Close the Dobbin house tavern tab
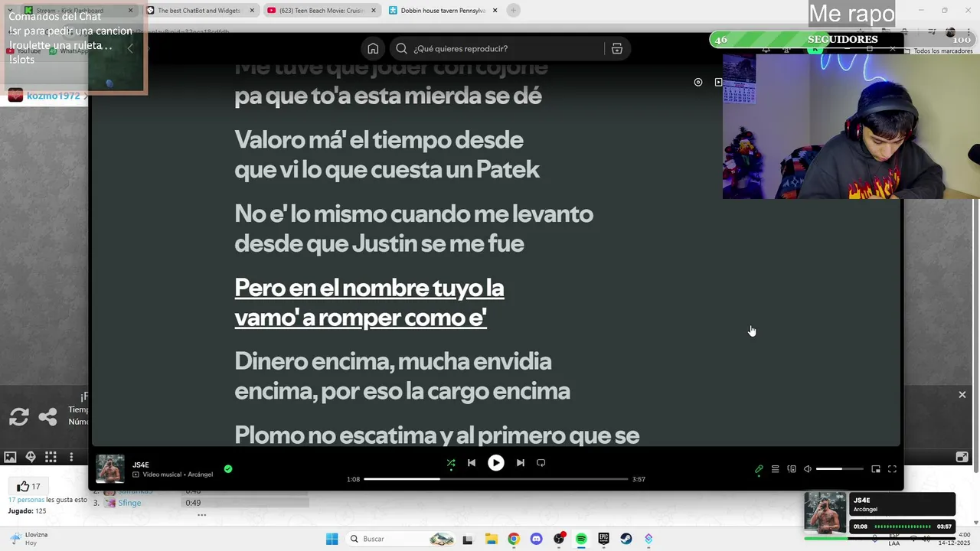 click(495, 11)
